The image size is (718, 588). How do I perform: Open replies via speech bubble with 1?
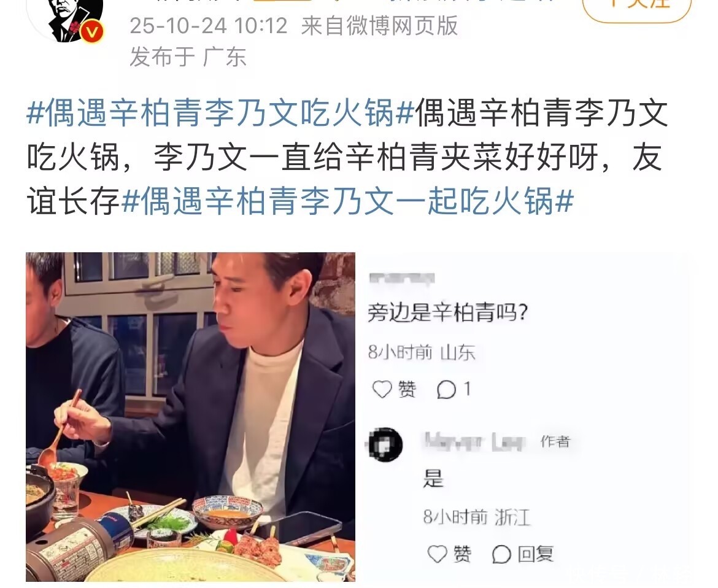(454, 390)
